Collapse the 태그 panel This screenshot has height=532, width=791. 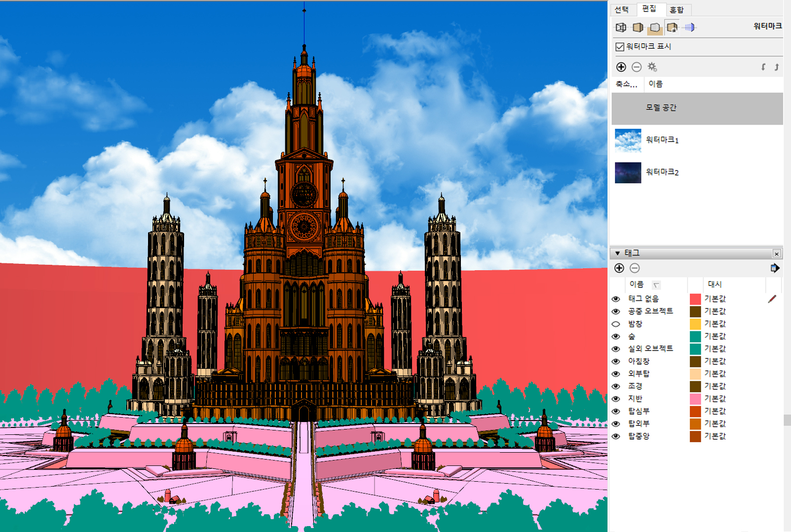[x=617, y=253]
